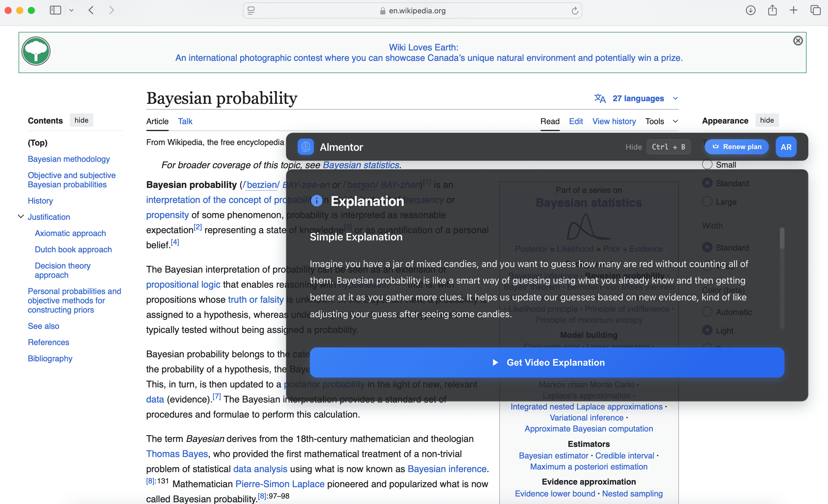Dismiss the Wiki Loves Earth banner

pos(798,41)
